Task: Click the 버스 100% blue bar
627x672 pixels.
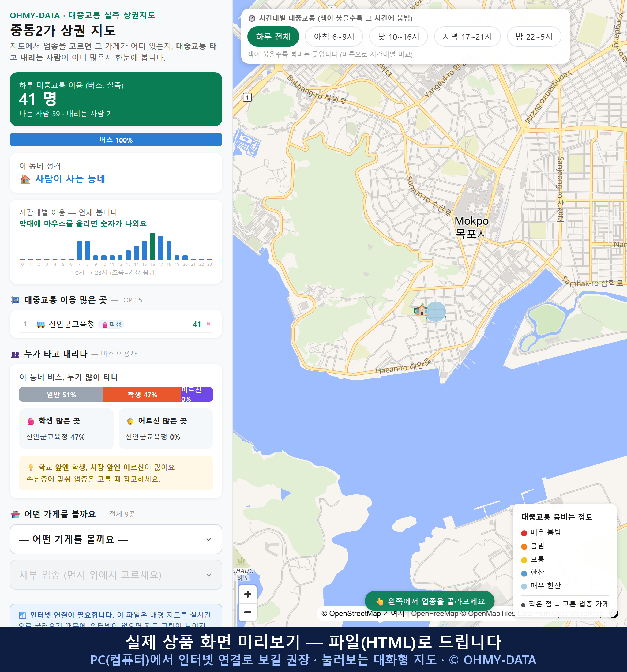Action: click(x=116, y=140)
